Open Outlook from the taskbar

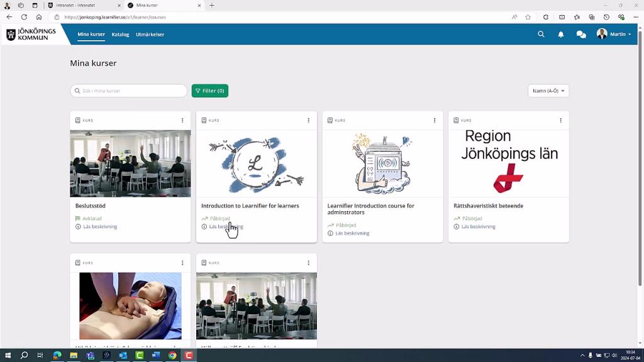point(123,356)
